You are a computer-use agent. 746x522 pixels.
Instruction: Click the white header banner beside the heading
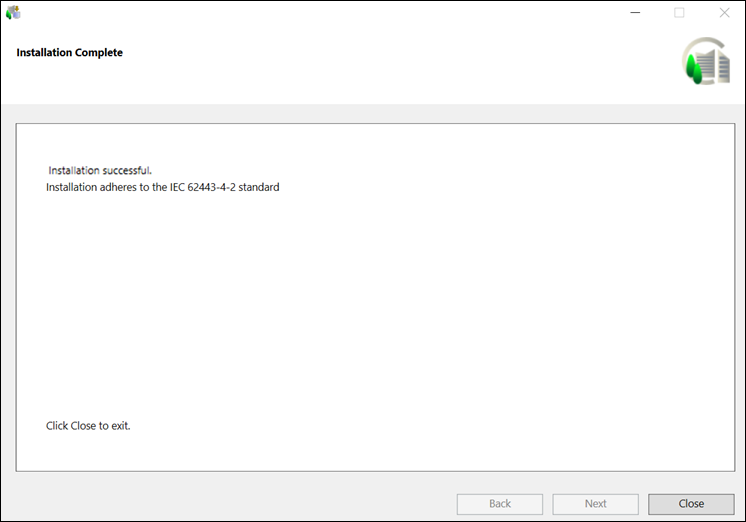[x=400, y=60]
